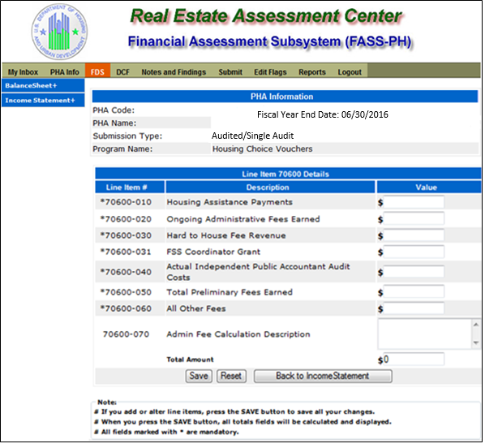Click the Hard to House Fee Revenue text
Image resolution: width=485 pixels, height=448 pixels.
coord(226,235)
